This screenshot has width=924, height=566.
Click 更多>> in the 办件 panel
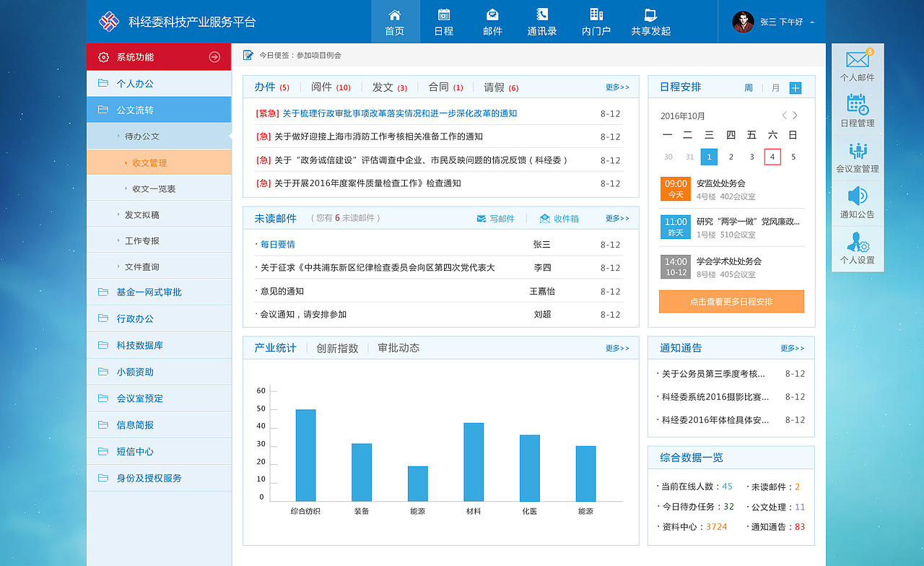click(617, 87)
